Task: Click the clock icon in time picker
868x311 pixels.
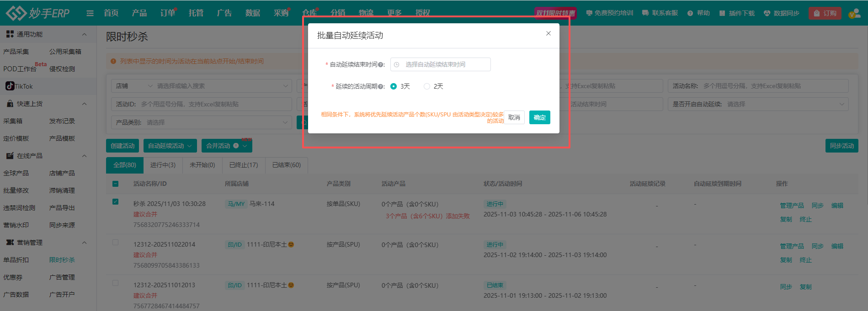Action: pos(396,65)
